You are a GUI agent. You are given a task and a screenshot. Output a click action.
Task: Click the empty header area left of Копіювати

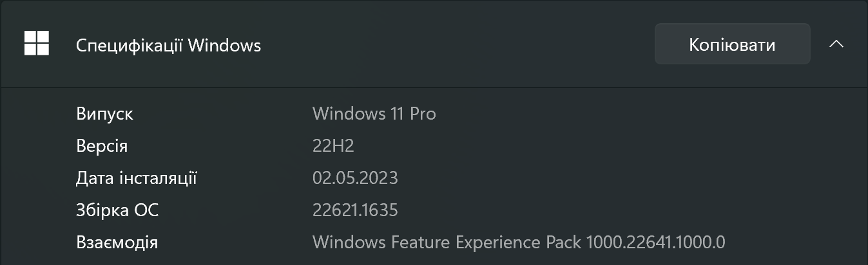click(x=451, y=45)
